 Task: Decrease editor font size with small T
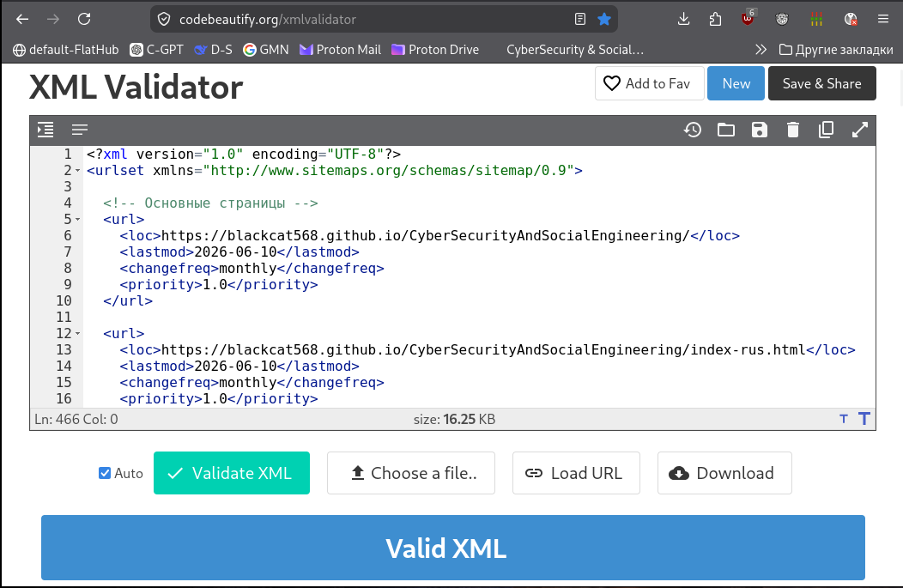point(844,419)
